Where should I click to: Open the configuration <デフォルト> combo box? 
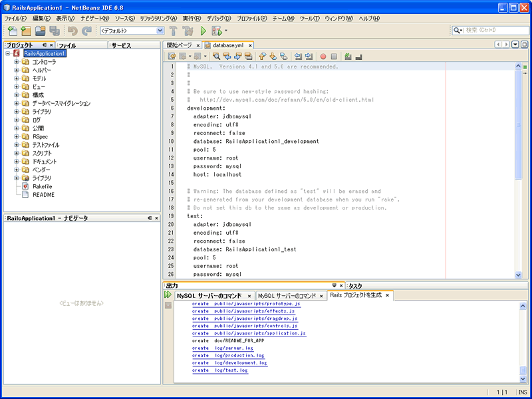[132, 31]
